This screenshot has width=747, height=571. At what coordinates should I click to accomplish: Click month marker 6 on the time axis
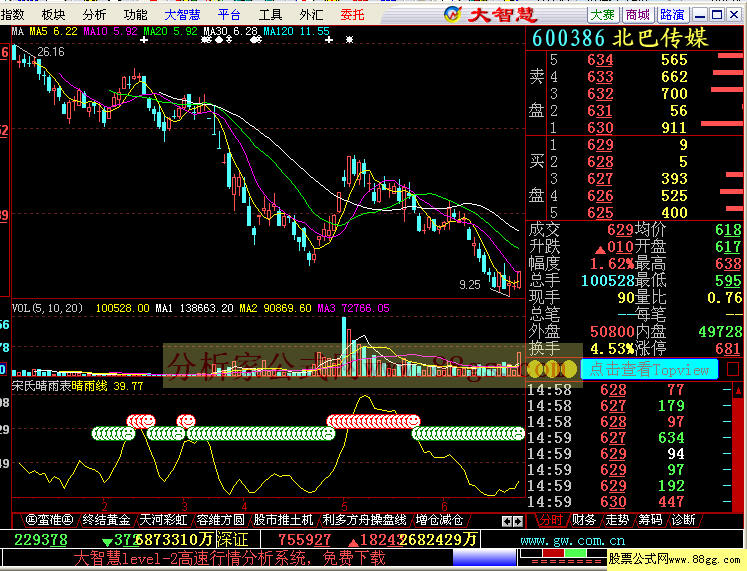(444, 506)
